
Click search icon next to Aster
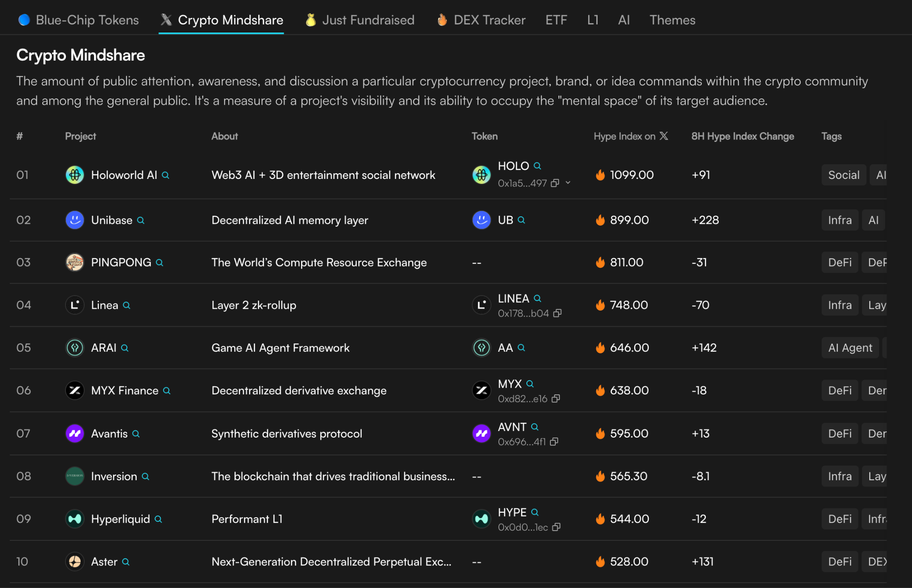126,562
